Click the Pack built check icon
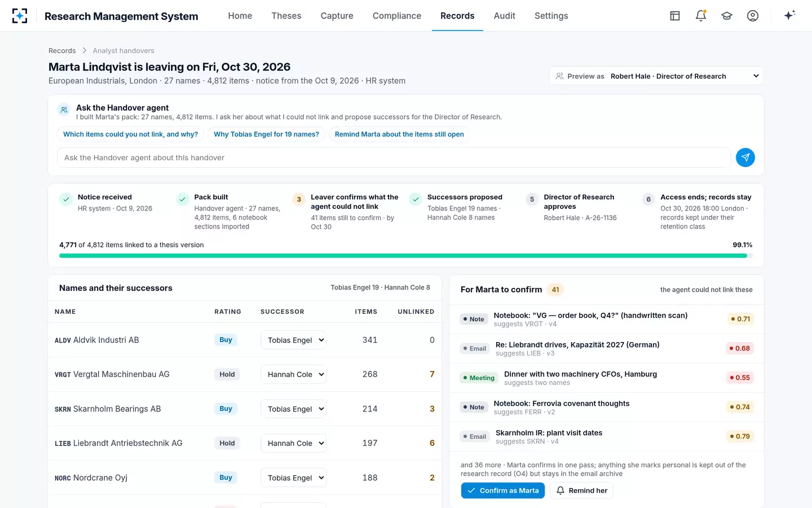Image resolution: width=812 pixels, height=508 pixels. point(182,199)
